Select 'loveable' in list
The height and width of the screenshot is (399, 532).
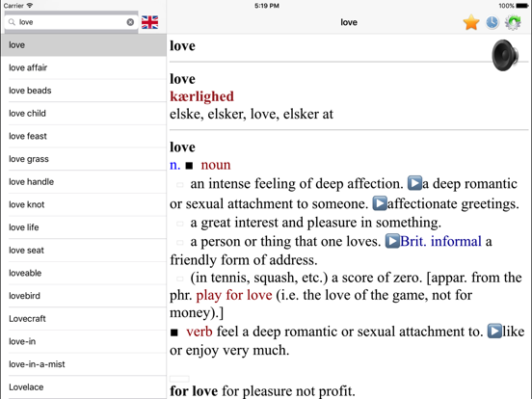[84, 273]
